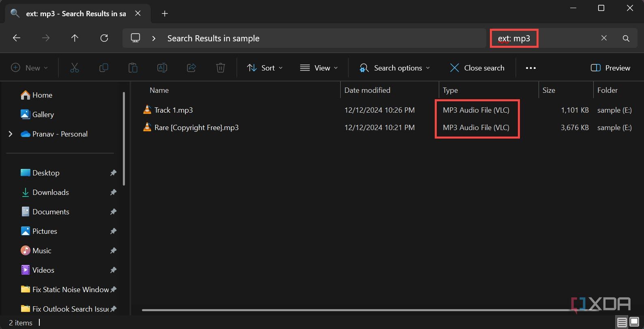Image resolution: width=644 pixels, height=329 pixels.
Task: Switch to details view layout icon
Action: (x=622, y=323)
